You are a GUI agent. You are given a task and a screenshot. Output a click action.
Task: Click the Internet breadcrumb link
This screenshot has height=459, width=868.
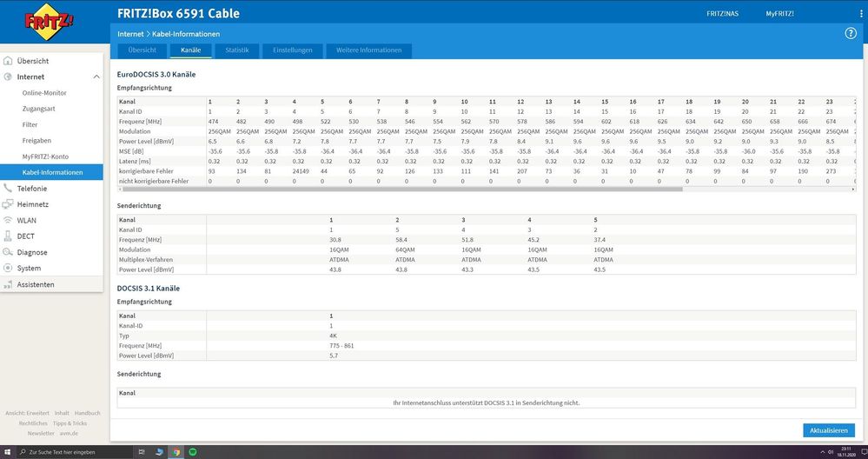pos(130,34)
